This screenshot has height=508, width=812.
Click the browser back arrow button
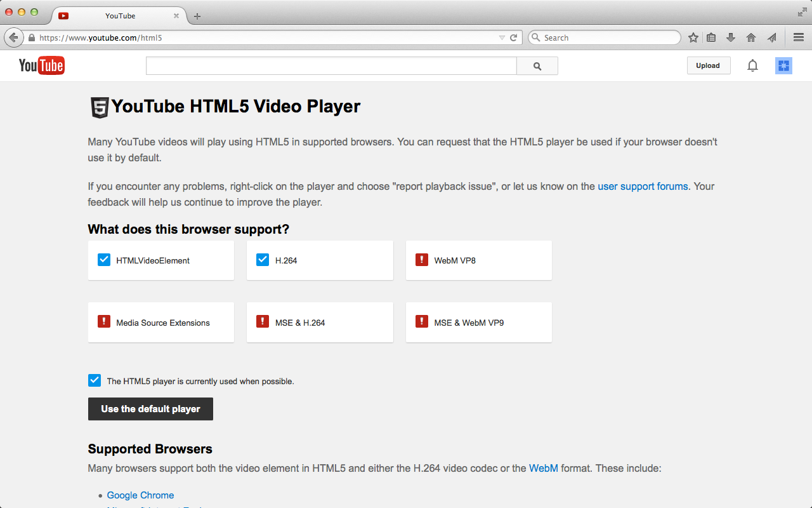pyautogui.click(x=13, y=37)
